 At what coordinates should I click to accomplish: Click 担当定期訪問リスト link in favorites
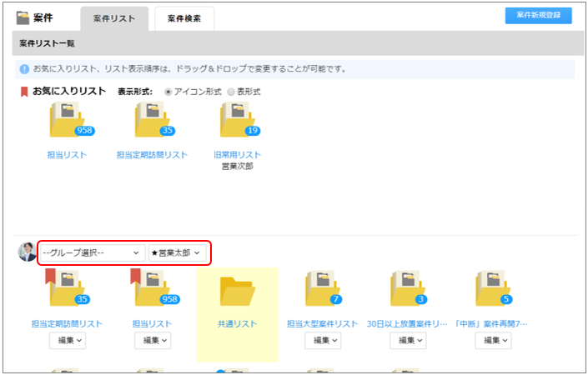[x=153, y=155]
